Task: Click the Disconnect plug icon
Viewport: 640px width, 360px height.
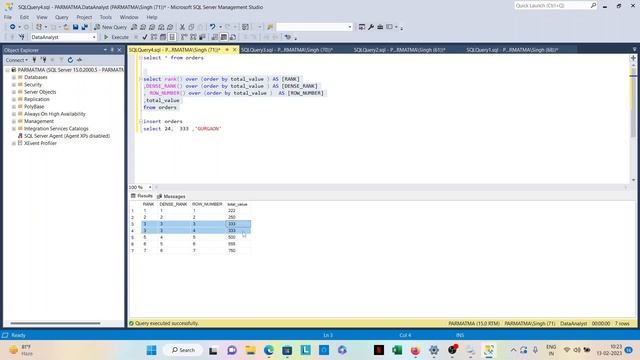Action: tap(43, 60)
